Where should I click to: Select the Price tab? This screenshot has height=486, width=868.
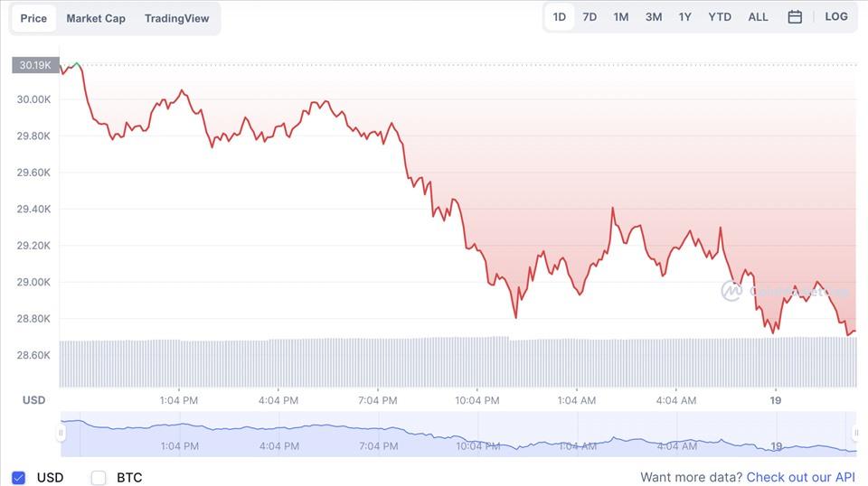pos(33,18)
